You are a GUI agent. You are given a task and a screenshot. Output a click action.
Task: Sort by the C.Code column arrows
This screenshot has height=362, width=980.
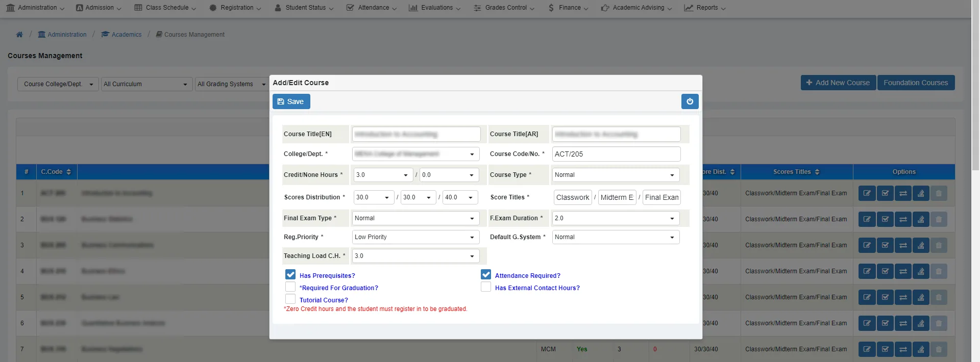click(68, 172)
